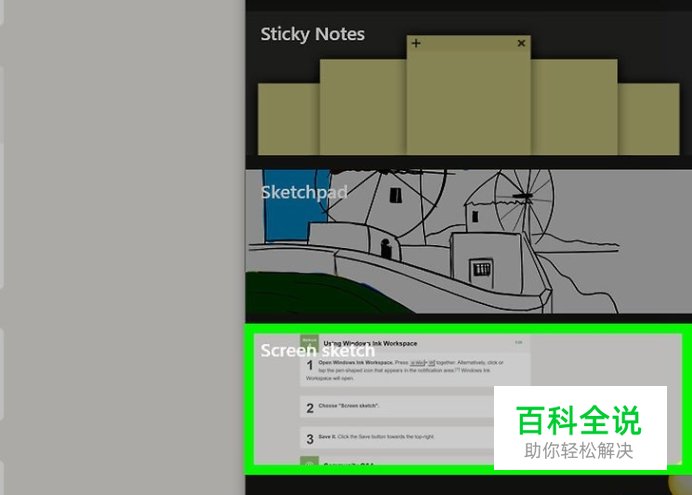Image resolution: width=692 pixels, height=495 pixels.
Task: Click the 'Screen sketch' label text
Action: (318, 350)
